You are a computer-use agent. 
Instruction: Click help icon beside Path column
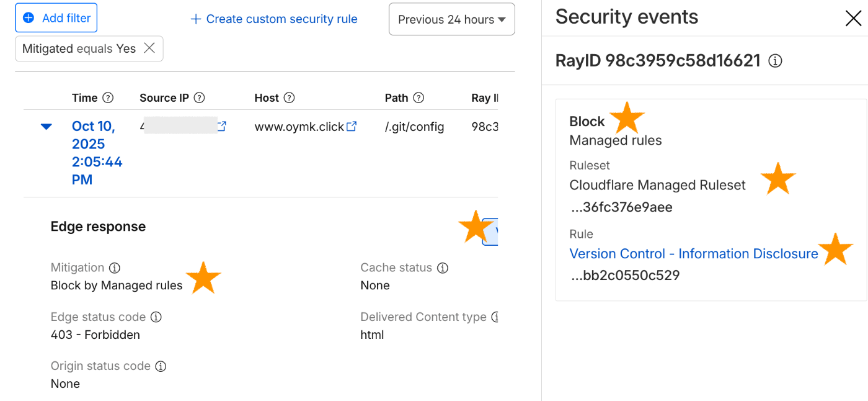418,98
